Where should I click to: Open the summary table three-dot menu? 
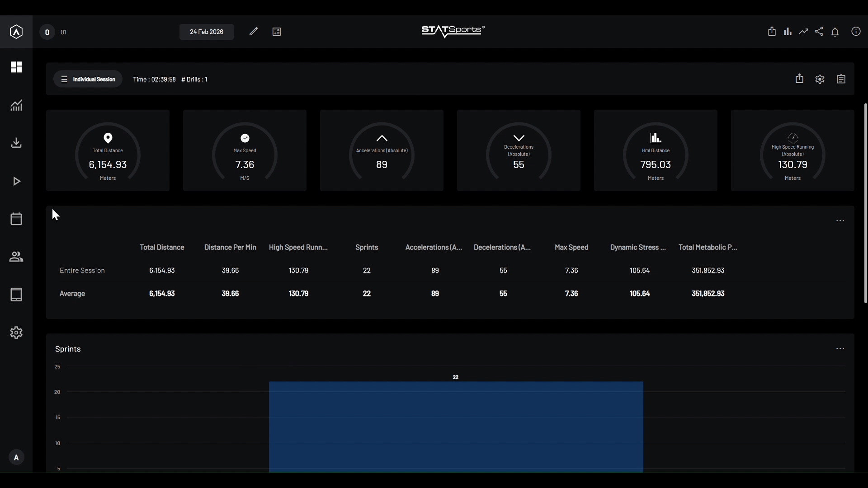(840, 221)
